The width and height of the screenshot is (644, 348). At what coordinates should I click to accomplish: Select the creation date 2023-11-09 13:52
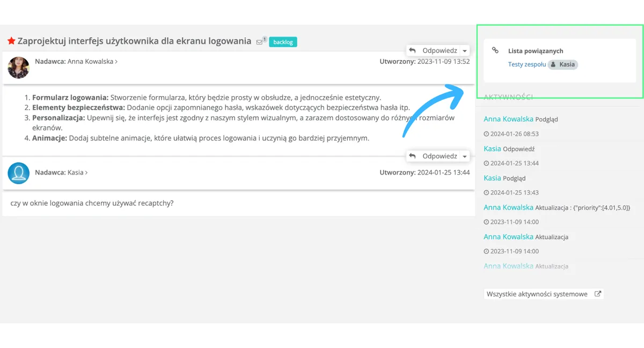pyautogui.click(x=443, y=62)
